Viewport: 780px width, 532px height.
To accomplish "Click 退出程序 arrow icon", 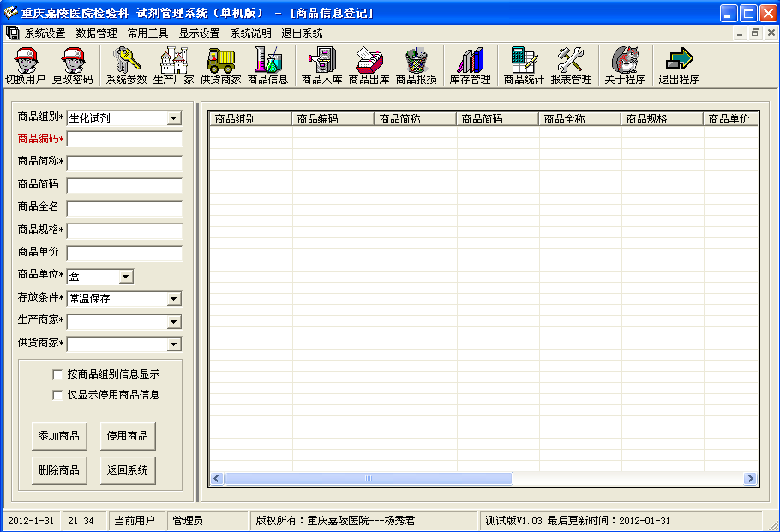I will coord(679,66).
